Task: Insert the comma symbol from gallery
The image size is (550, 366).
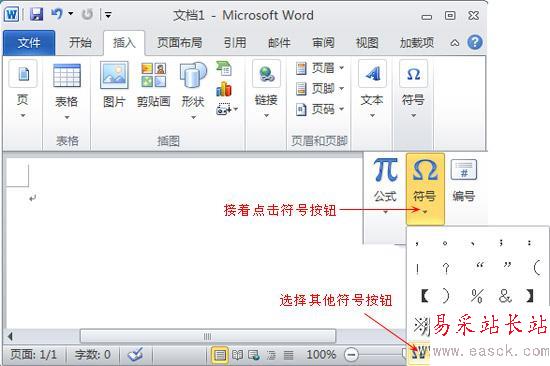Action: coord(417,243)
